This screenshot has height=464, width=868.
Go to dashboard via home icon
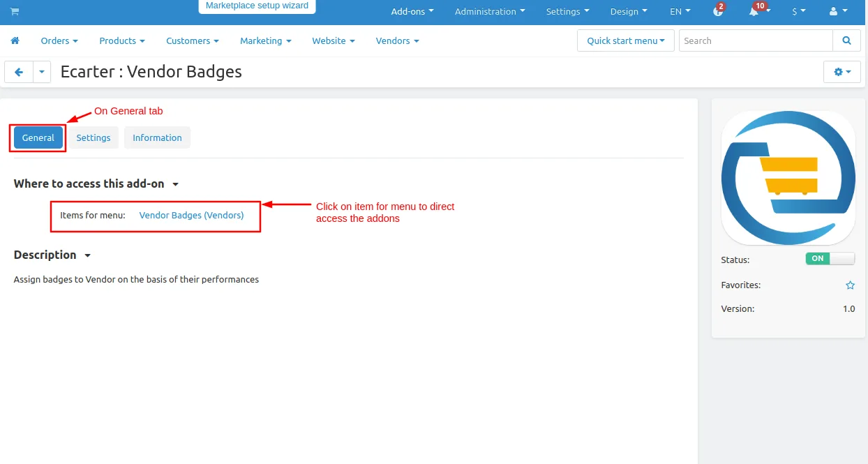coord(15,41)
